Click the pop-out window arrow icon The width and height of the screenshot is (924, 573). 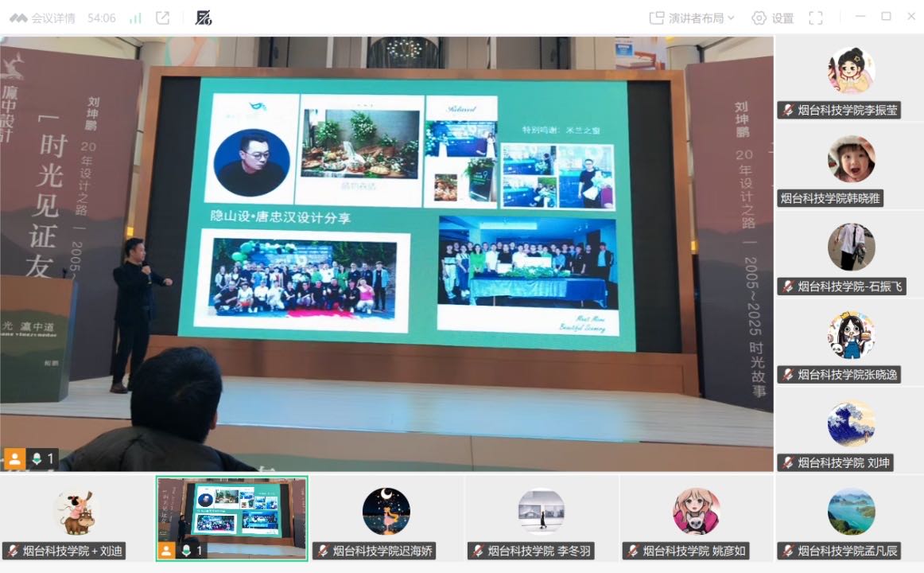163,18
